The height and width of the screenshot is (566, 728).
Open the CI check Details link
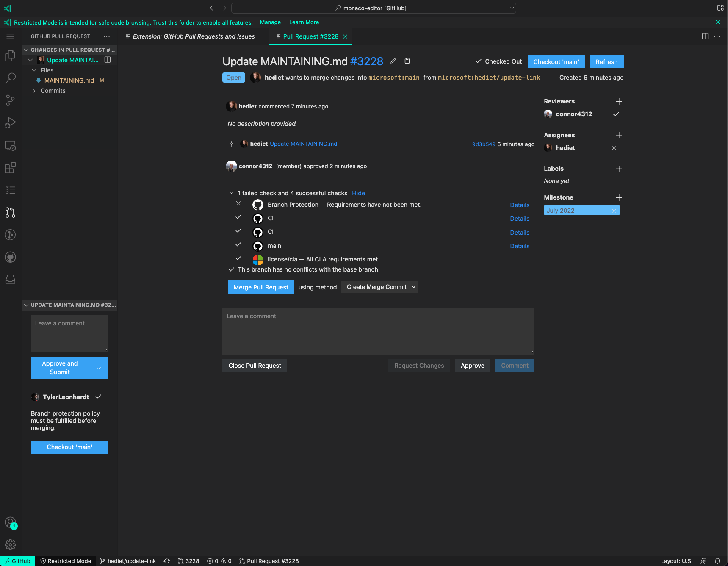[x=520, y=219]
